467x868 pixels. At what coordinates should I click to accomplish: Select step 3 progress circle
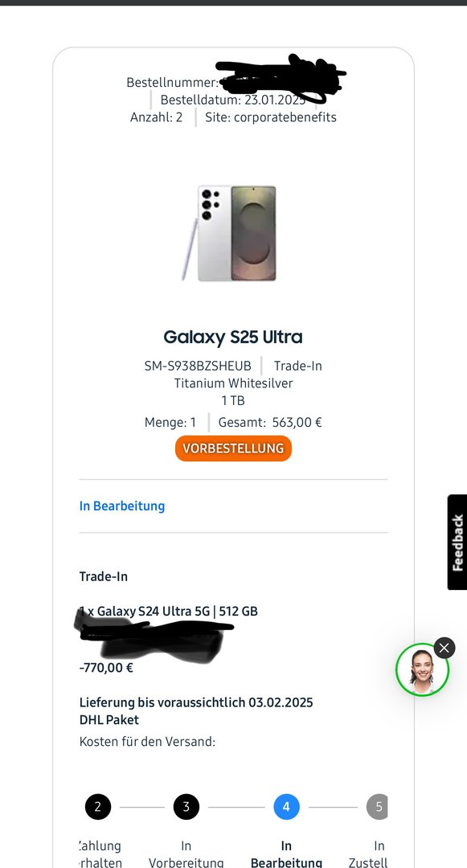(x=186, y=807)
